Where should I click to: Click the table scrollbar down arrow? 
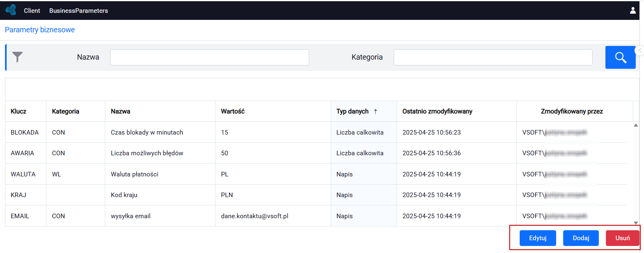[x=636, y=223]
